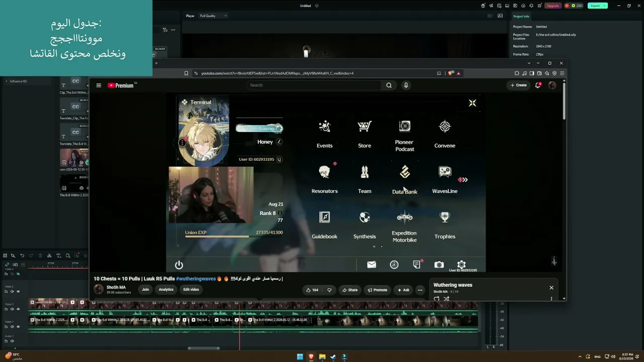Open the in-game camera icon
The image size is (644, 362).
[x=439, y=264]
